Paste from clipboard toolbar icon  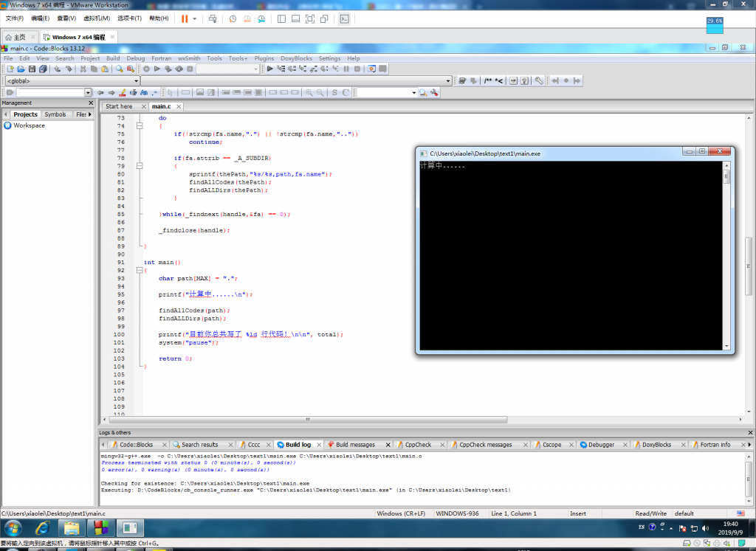click(x=105, y=69)
